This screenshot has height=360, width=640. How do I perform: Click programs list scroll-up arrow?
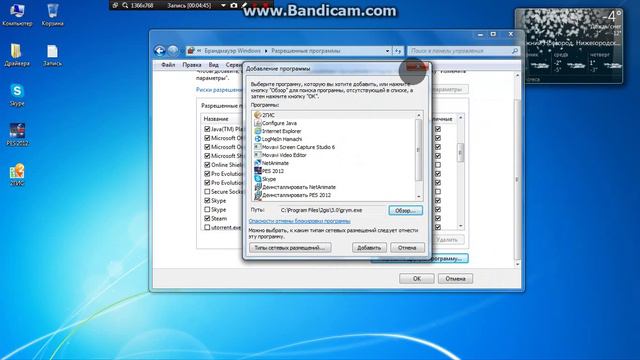click(x=418, y=116)
